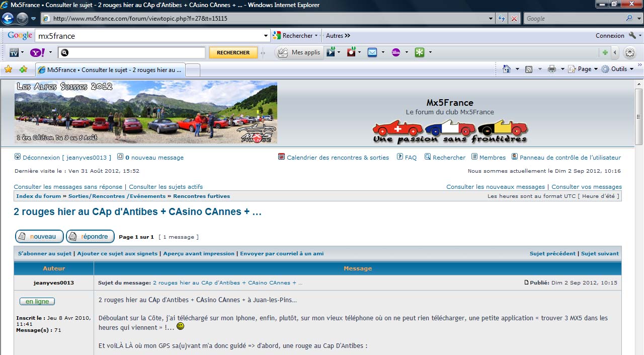
Task: Select the Mx5France Consulter le sujet tab
Action: (x=110, y=70)
